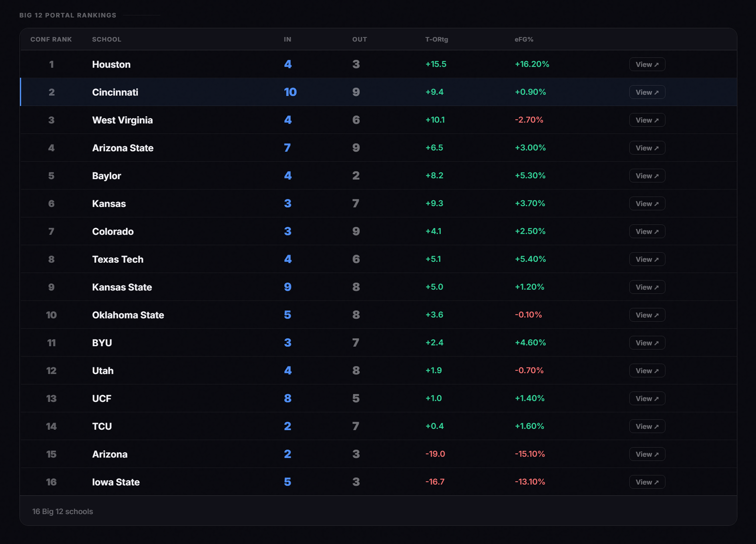The image size is (756, 544).
Task: Click West Virginia's +10.1 T-ORtg value
Action: tap(435, 120)
